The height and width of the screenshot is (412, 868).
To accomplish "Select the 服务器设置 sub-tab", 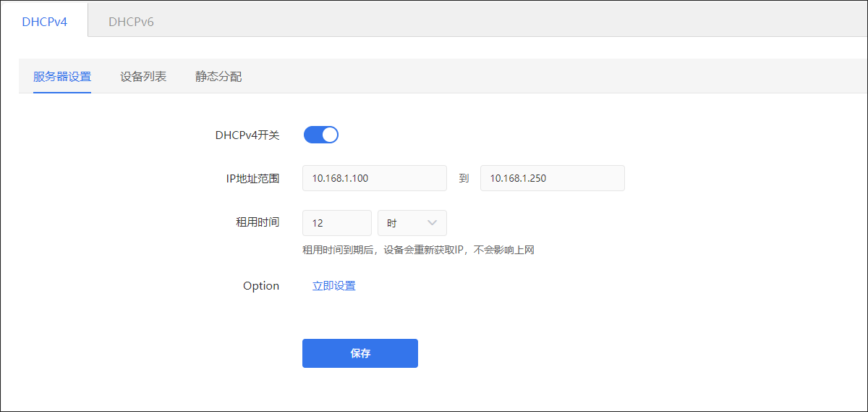I will pos(62,76).
